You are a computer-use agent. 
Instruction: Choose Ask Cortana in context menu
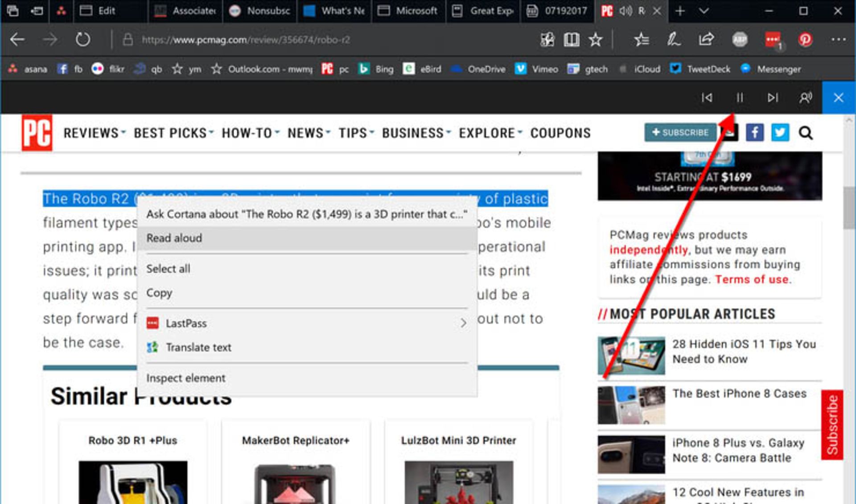coord(307,214)
